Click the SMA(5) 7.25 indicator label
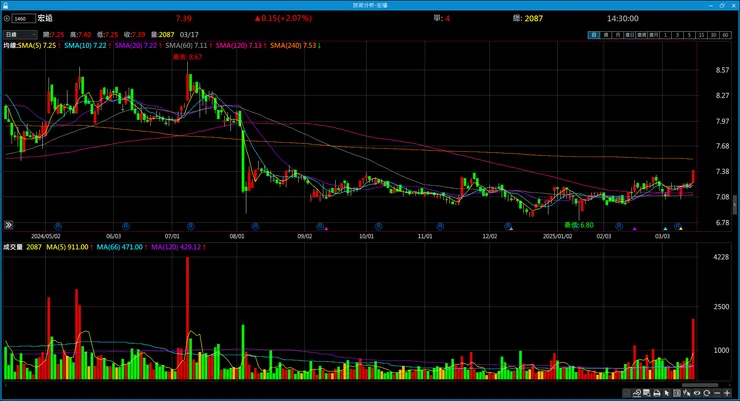 coord(39,45)
